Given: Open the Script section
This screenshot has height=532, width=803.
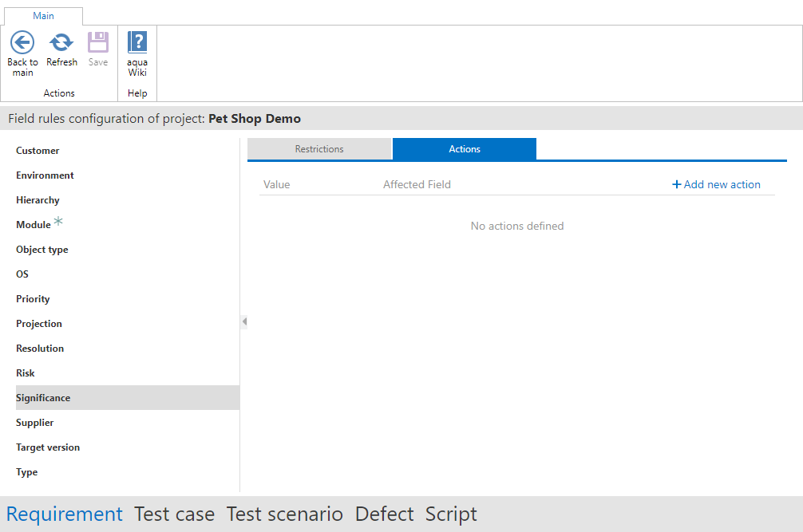Looking at the screenshot, I should (451, 514).
